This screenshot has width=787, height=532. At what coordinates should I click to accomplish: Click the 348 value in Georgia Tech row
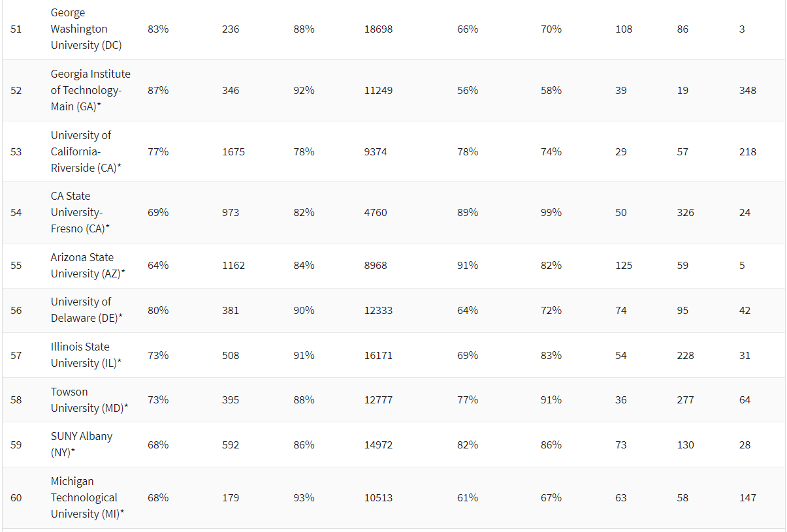tap(747, 91)
